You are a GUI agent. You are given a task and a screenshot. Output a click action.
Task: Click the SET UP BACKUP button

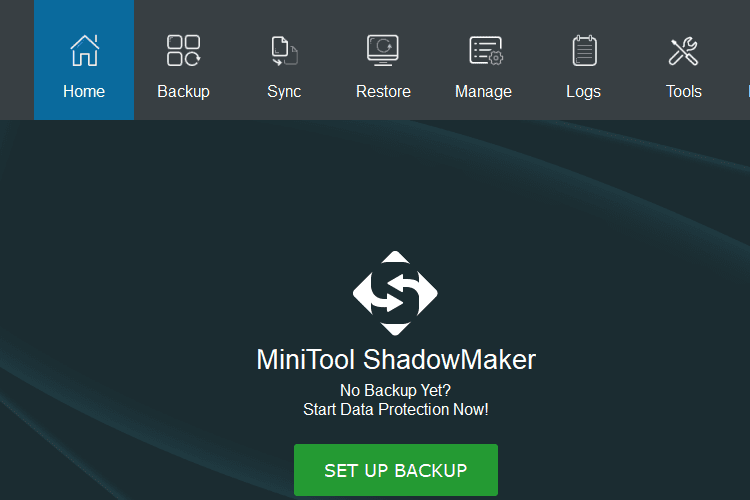[396, 470]
